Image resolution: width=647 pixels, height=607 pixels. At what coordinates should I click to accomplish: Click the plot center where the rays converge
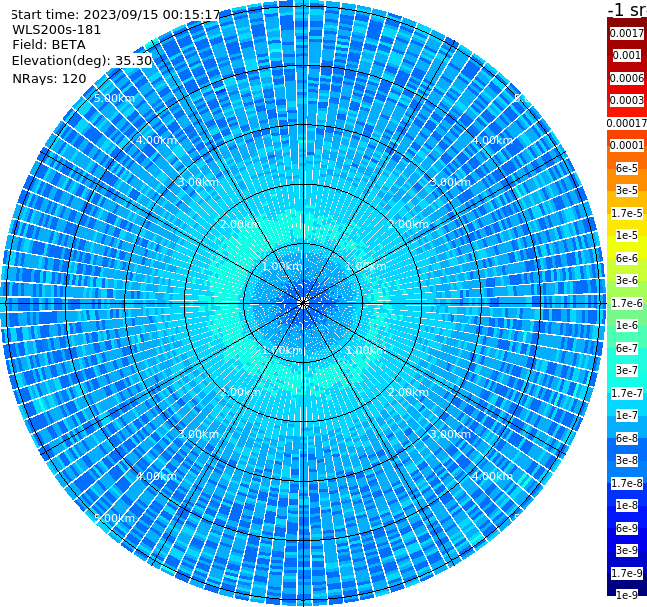click(x=303, y=303)
